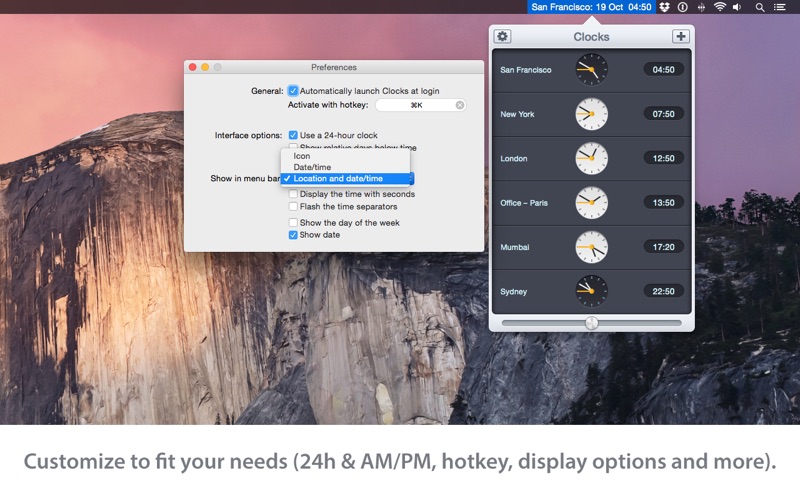Enable Show the day of the week
This screenshot has width=800, height=500.
coord(293,222)
